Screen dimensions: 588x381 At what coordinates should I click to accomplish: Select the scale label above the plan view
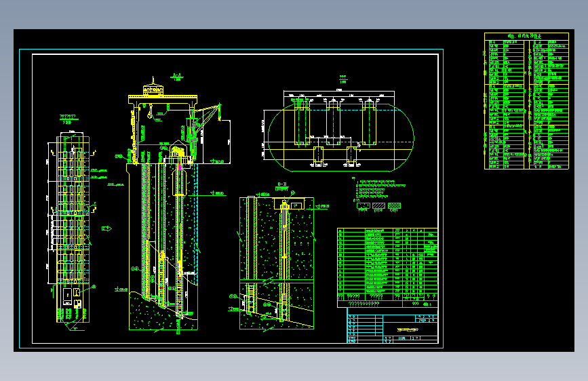(x=343, y=79)
